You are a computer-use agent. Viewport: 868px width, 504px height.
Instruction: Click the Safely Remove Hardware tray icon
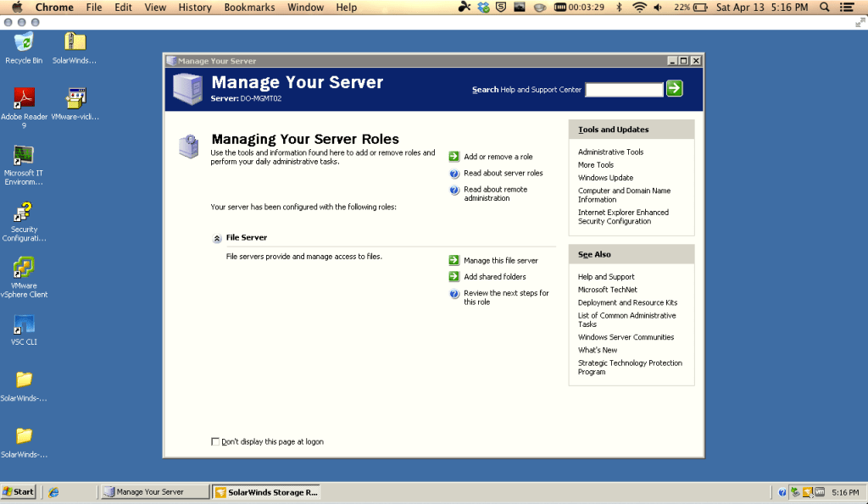pos(795,491)
